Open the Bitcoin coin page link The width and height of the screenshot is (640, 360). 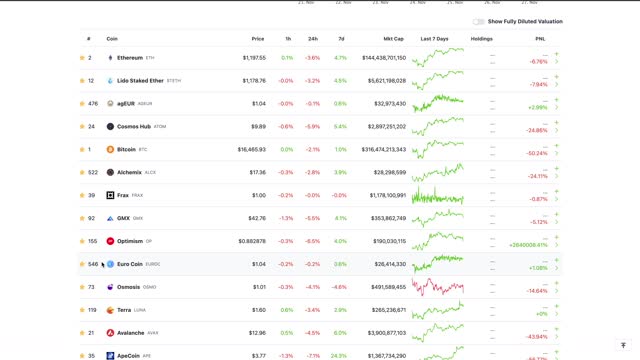tap(126, 149)
